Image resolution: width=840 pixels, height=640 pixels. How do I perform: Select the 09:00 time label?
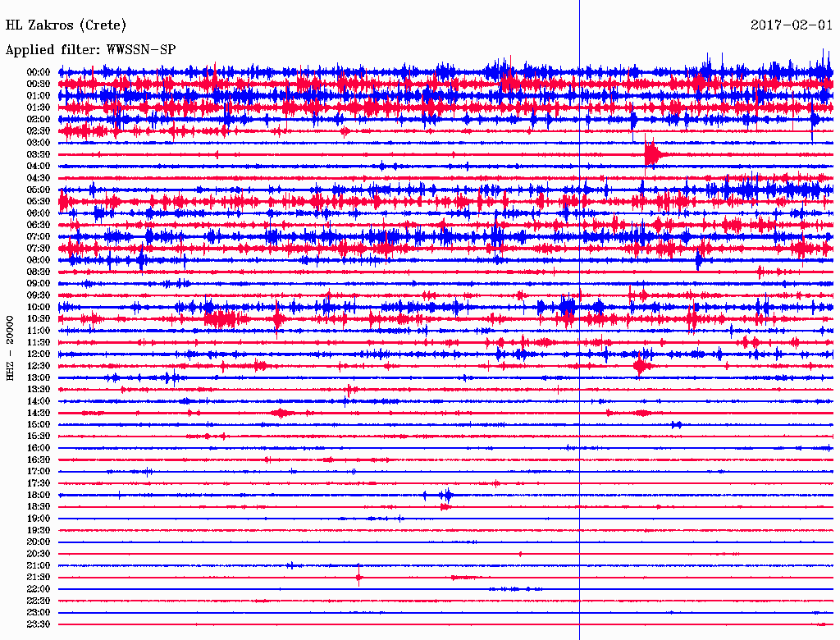(39, 284)
